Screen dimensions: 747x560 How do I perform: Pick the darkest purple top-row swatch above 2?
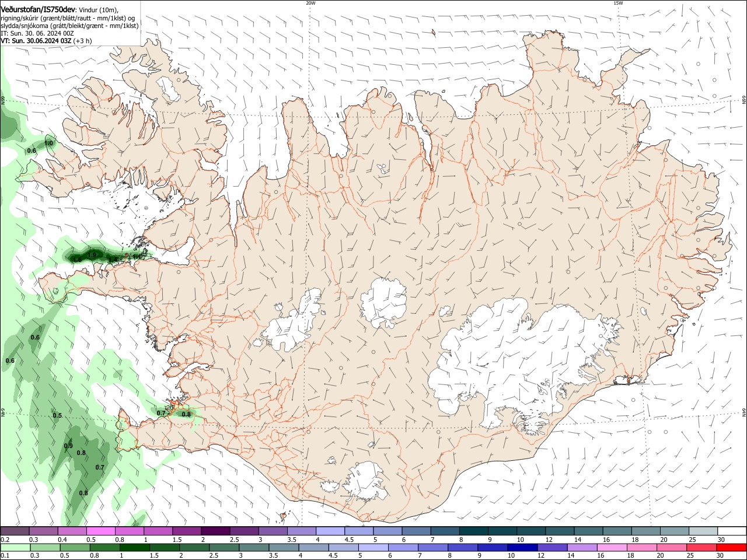215,531
